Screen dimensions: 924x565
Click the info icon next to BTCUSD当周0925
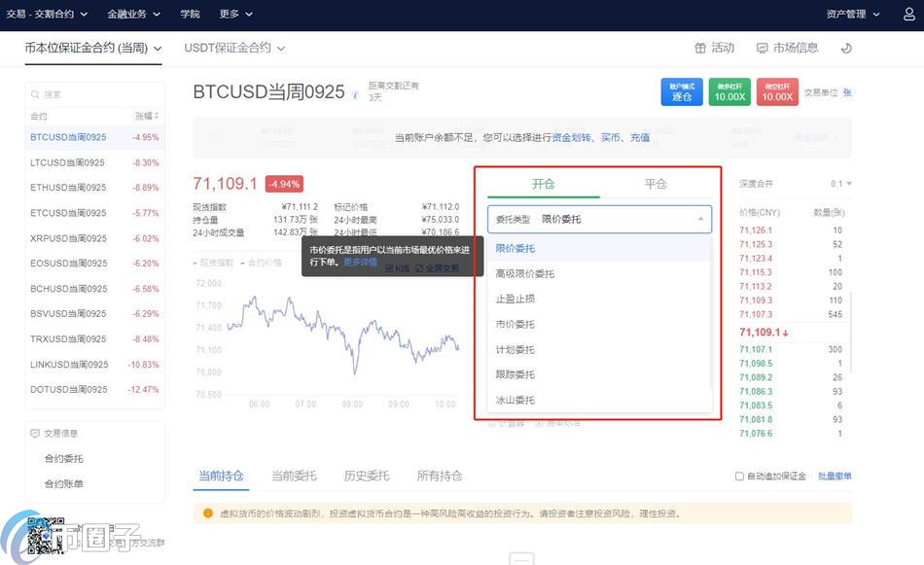[355, 94]
